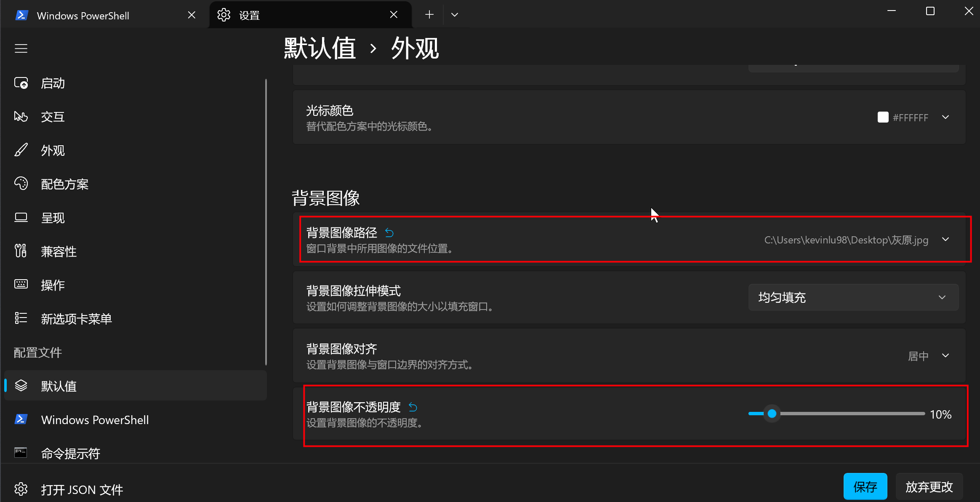The height and width of the screenshot is (502, 980).
Task: Click the #FFFFFF cursor color swatch
Action: point(882,117)
